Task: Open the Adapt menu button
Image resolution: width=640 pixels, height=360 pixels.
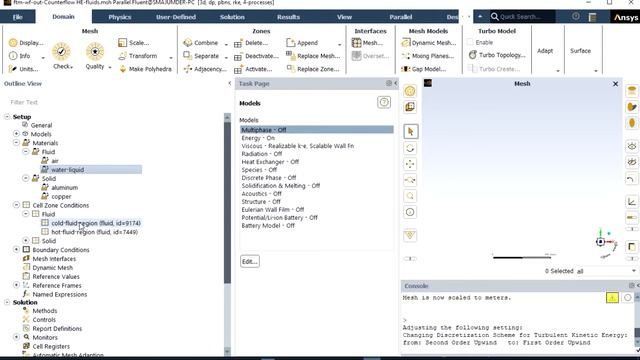Action: pyautogui.click(x=545, y=51)
